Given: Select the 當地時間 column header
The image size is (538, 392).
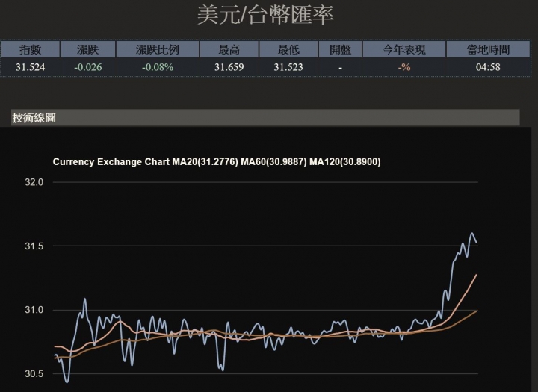Looking at the screenshot, I should click(x=488, y=50).
